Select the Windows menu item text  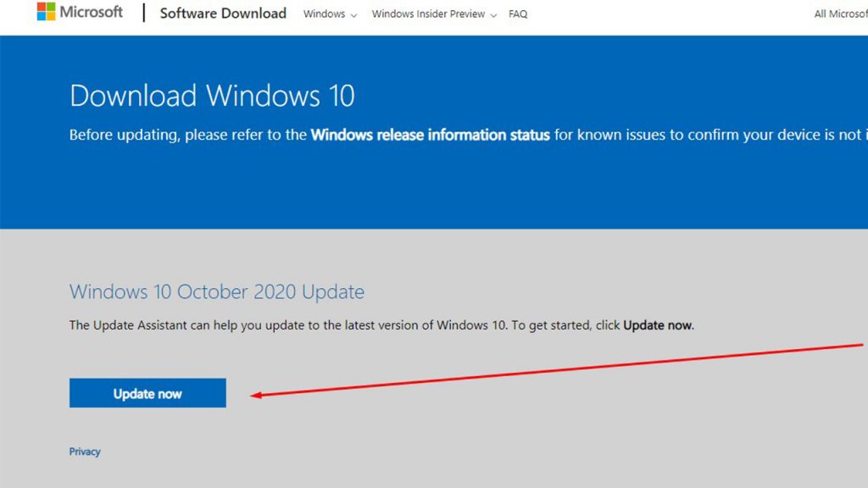coord(324,14)
